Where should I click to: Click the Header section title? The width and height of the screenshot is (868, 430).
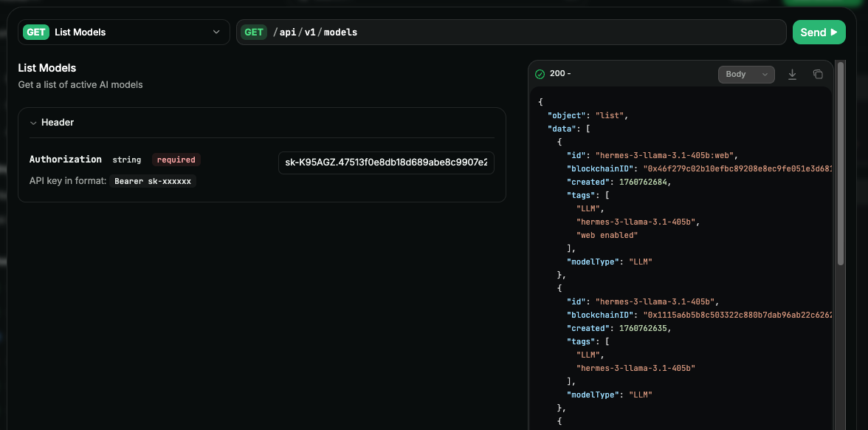[x=58, y=123]
